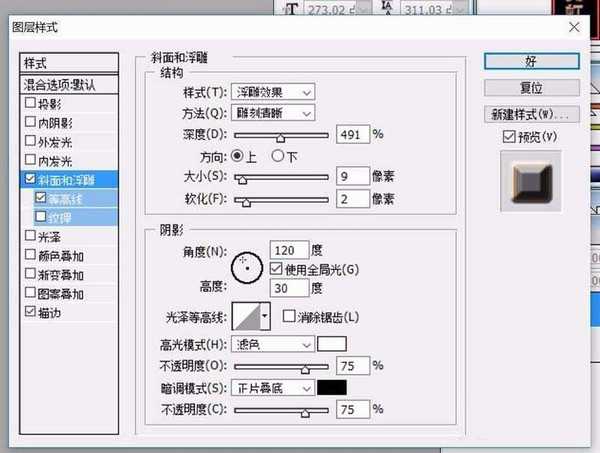Viewport: 600px width, 453px height.
Task: Select the 描边 stroke entry label
Action: click(49, 313)
